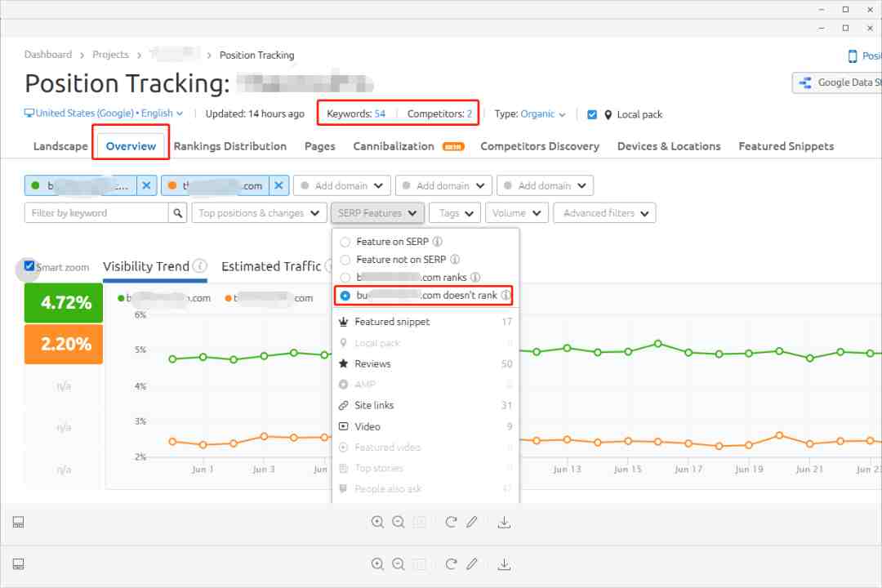This screenshot has height=588, width=882.
Task: Select the '.com ranks' radio option
Action: click(x=345, y=278)
